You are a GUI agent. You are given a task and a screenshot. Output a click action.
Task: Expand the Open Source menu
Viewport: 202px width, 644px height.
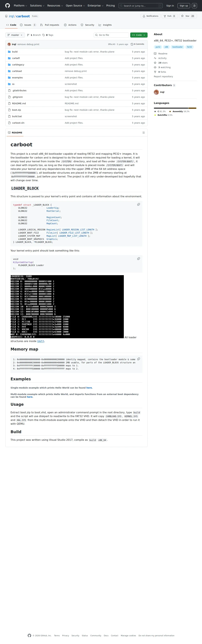[75, 6]
